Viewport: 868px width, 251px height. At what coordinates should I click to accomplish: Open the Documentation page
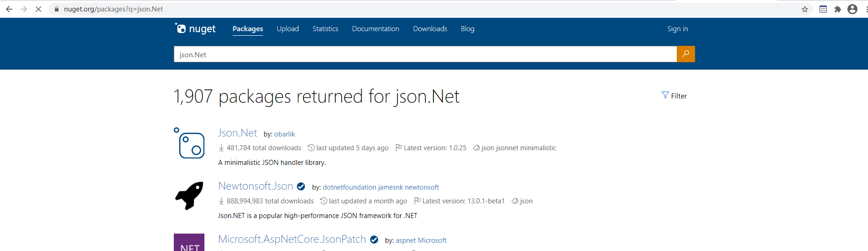click(x=375, y=29)
